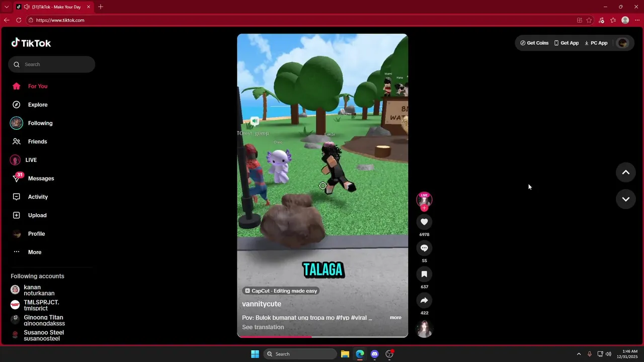Click the browser address bar
Viewport: 644px width, 362px height.
(302, 20)
